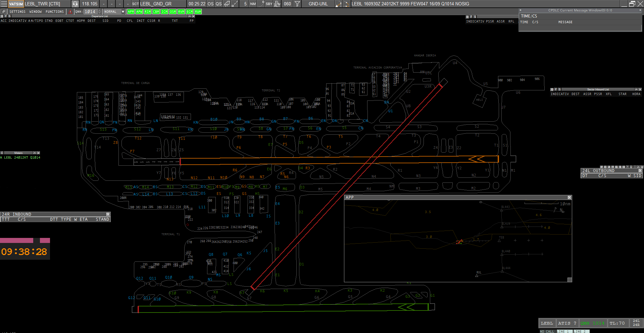Close the 24R INBOUND window
This screenshot has width=644, height=333.
tap(108, 214)
